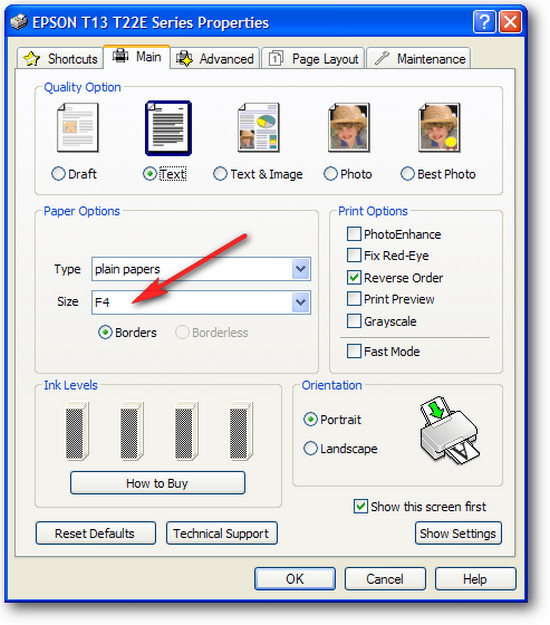The width and height of the screenshot is (550, 625).
Task: Confirm with the OK button
Action: [295, 579]
